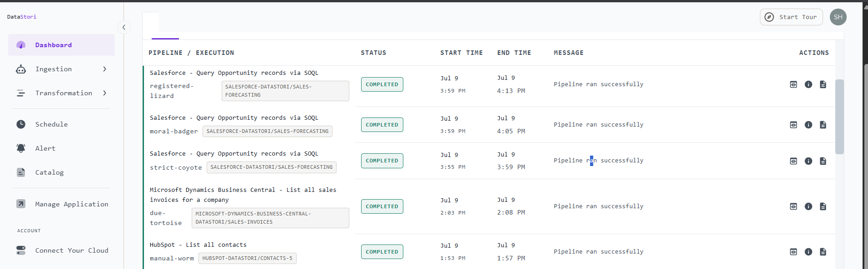Show info for due-tortoise run
Image resolution: width=868 pixels, height=269 pixels.
(x=808, y=206)
